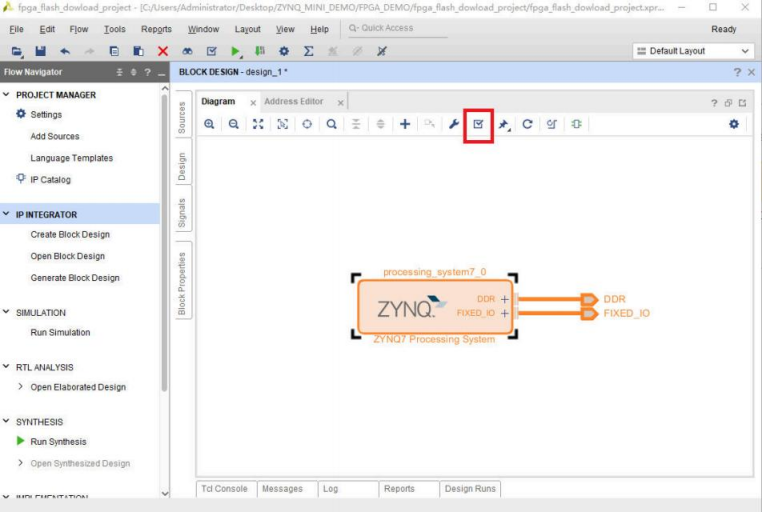Click the Validate Design checkmark icon
This screenshot has width=762, height=512.
(479, 124)
